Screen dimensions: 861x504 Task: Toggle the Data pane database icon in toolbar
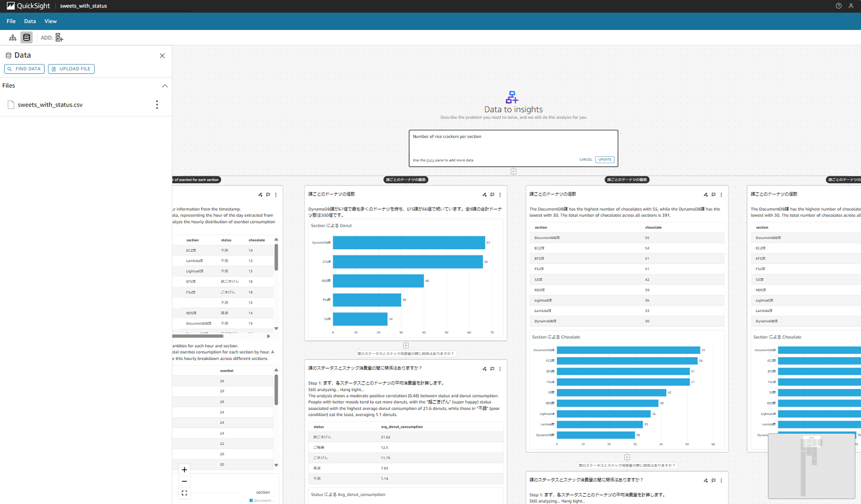tap(26, 38)
